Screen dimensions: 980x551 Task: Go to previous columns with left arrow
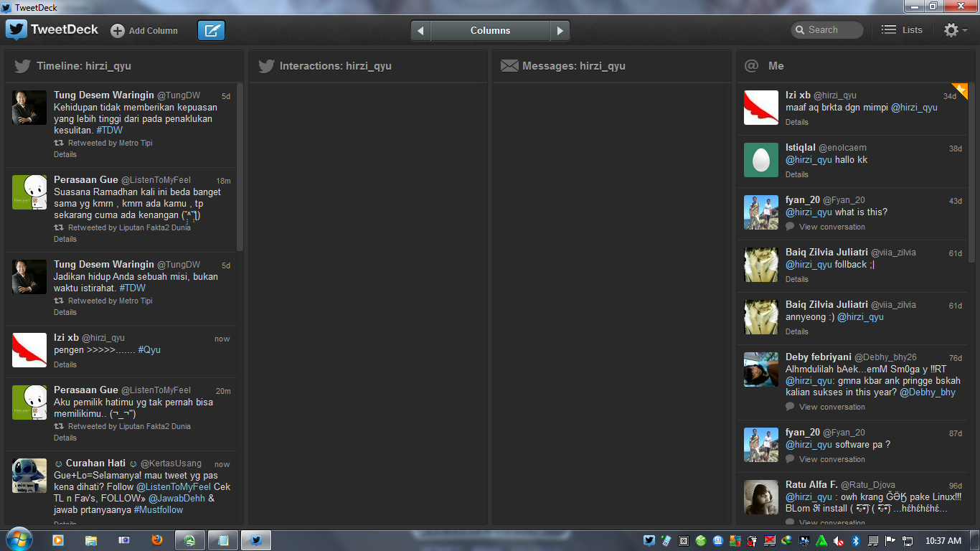click(x=420, y=31)
